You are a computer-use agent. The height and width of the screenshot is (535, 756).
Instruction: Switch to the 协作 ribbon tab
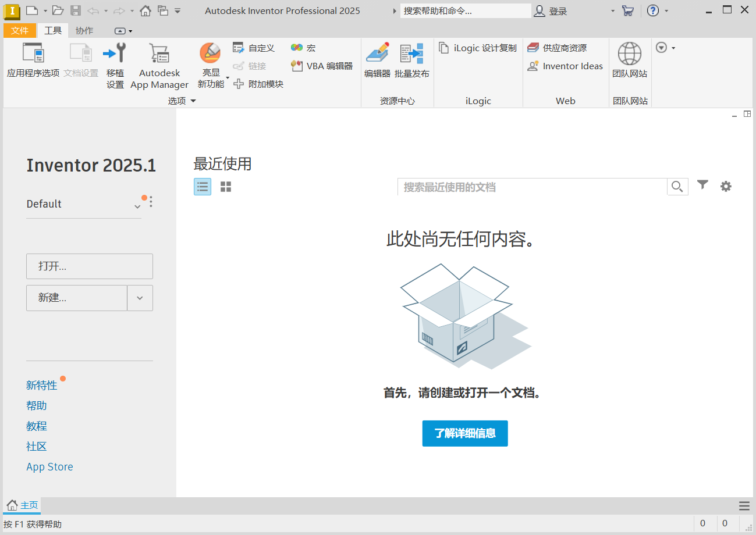click(x=84, y=31)
